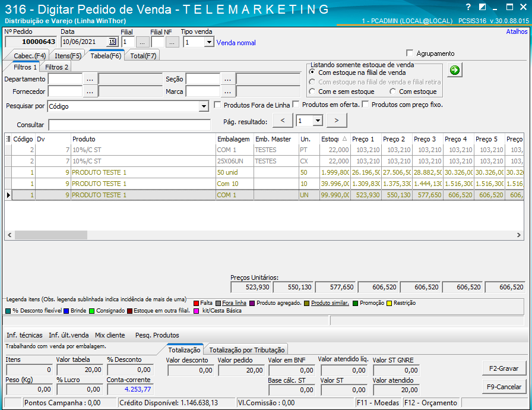Check Produtos Fora de Linha

[x=218, y=105]
